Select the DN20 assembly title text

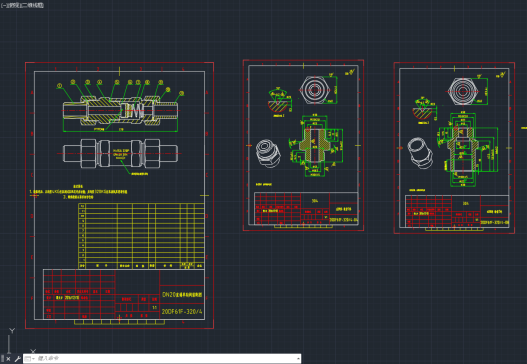pyautogui.click(x=182, y=294)
